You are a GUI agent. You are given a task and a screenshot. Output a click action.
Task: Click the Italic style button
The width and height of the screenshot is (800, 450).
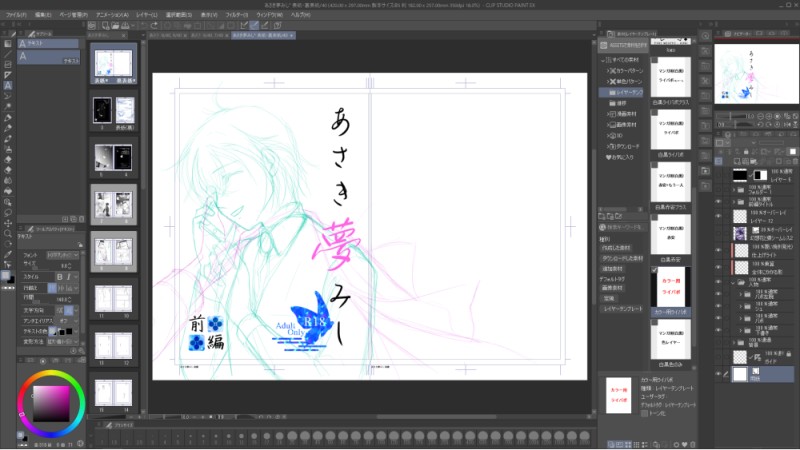(x=68, y=277)
